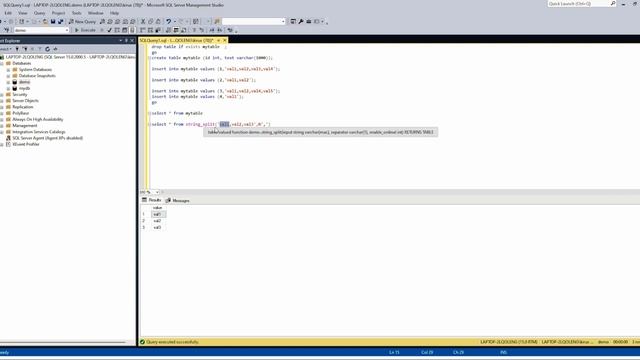
Task: Expand the Security folder node
Action: [x=2, y=95]
